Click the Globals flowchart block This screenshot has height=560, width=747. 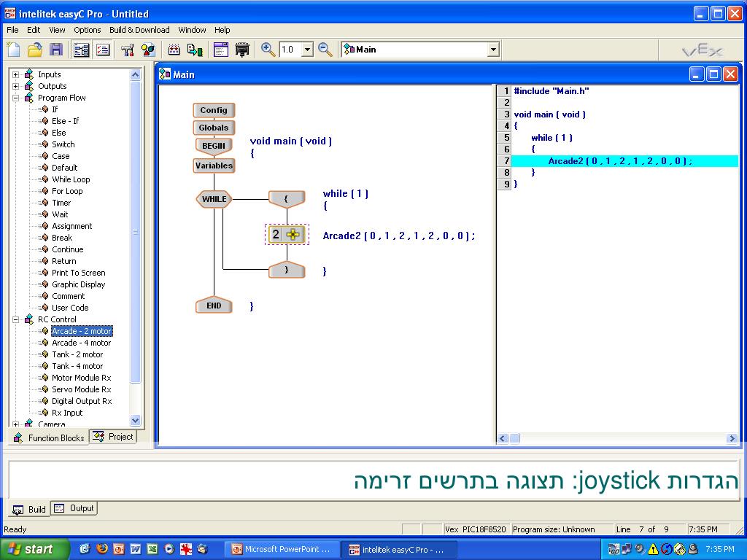click(214, 128)
